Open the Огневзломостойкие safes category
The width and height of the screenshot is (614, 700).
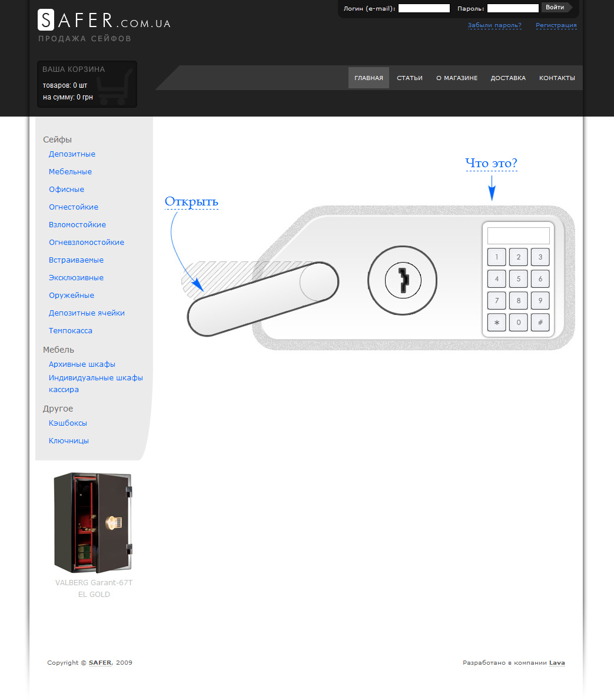point(87,242)
